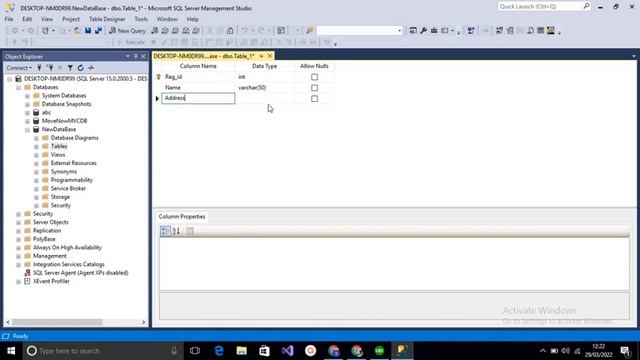Click the Generate Change Script icon
Screen dimensions: 640x360
click(471, 31)
